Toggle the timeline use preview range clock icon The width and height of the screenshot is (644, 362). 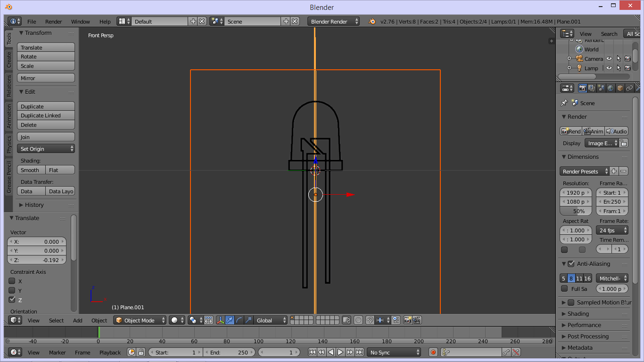[131, 352]
